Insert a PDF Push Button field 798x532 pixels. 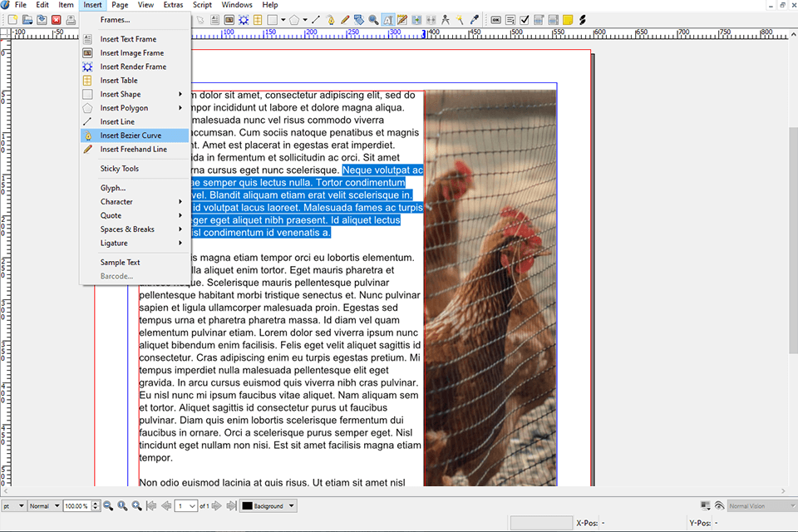coord(496,20)
